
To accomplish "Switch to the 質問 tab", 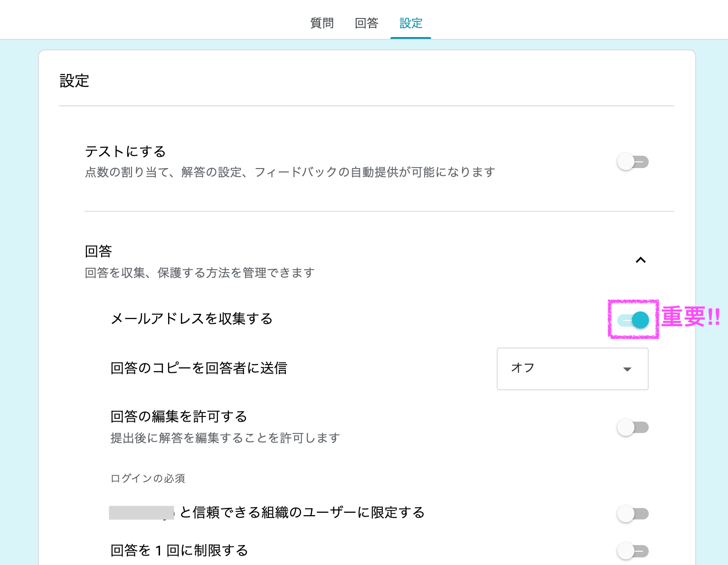I will (x=322, y=23).
